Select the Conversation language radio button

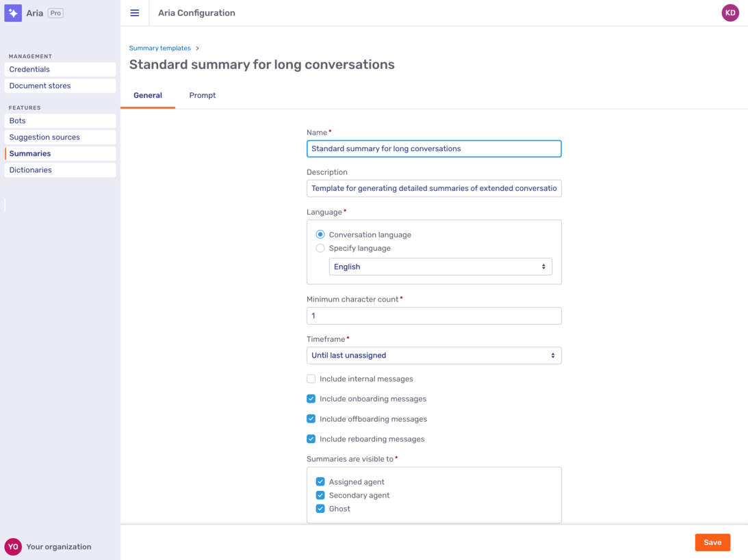[320, 235]
